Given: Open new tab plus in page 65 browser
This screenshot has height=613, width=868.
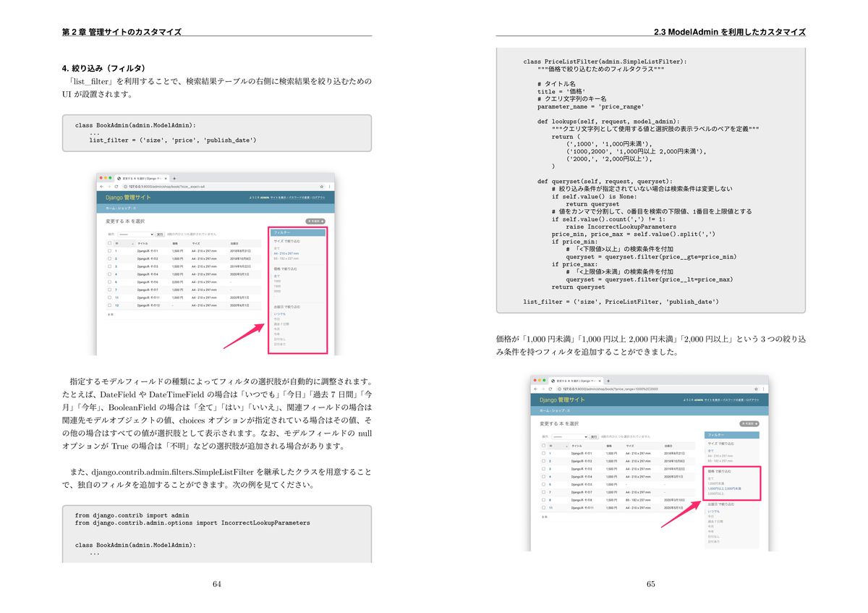Looking at the screenshot, I should 608,381.
